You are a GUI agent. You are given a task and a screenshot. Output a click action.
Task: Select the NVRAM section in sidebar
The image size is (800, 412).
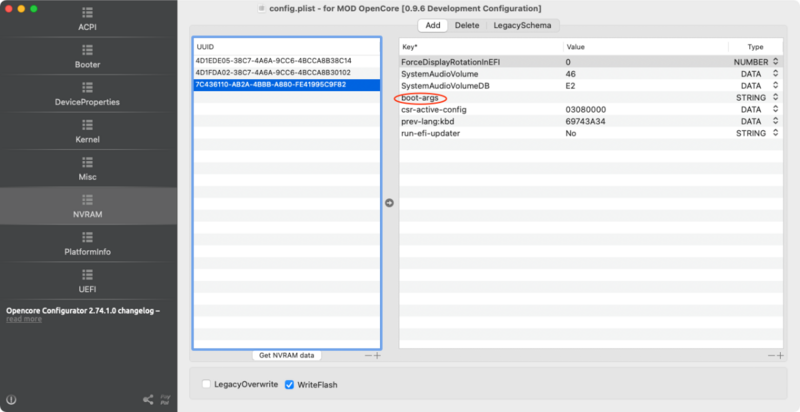click(x=87, y=207)
